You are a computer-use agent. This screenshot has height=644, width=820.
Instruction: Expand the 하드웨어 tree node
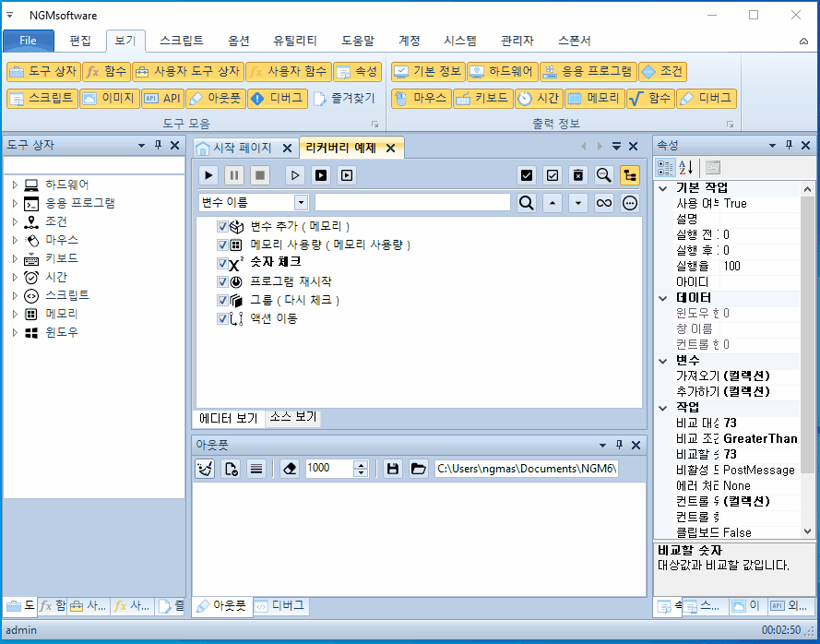pos(15,185)
